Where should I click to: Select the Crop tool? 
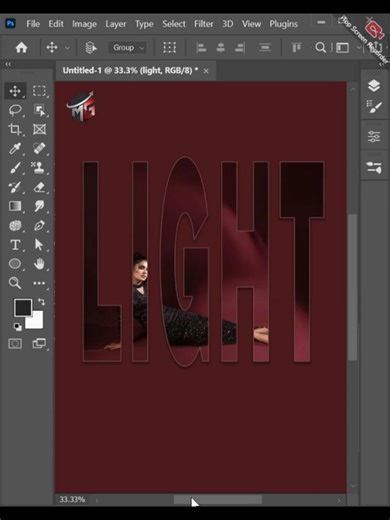15,129
